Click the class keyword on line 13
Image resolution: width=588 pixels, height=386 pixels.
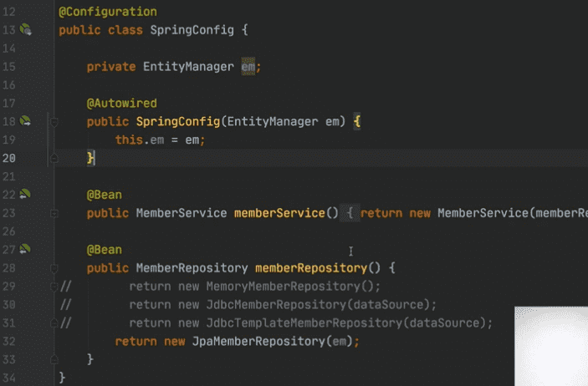tap(125, 30)
